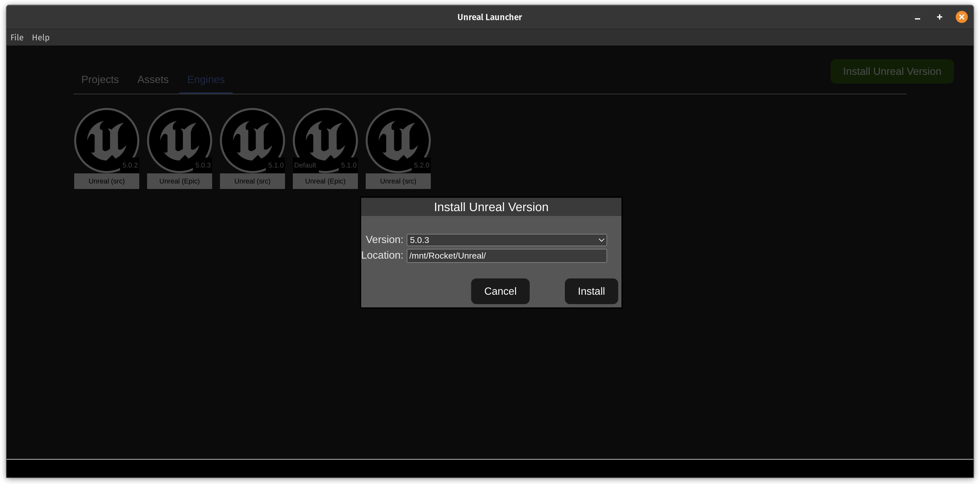This screenshot has height=484, width=980.
Task: Switch to the Assets tab
Action: tap(153, 79)
